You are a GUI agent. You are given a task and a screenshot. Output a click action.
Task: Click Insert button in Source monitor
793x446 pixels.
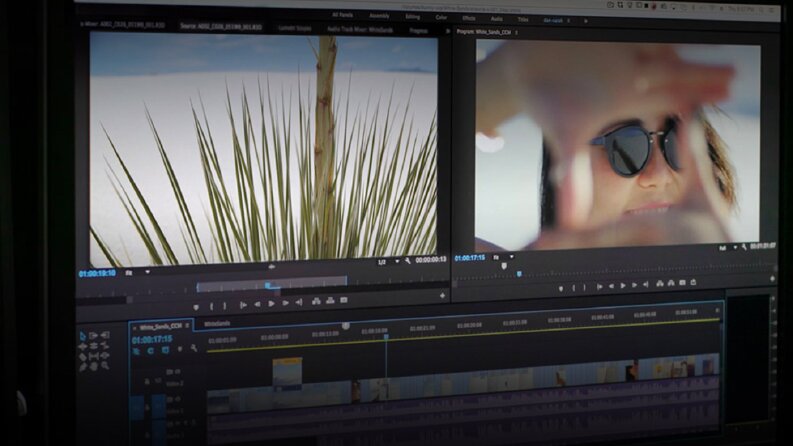coord(316,301)
